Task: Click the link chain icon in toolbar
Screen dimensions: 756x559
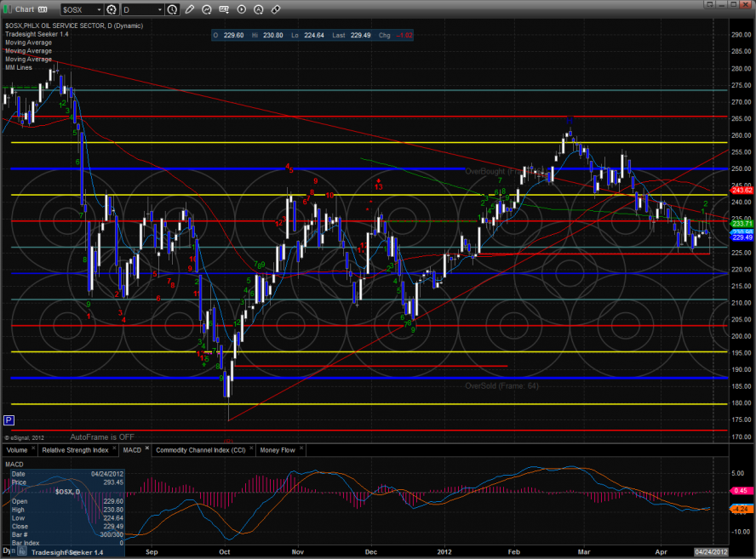Action: pyautogui.click(x=276, y=10)
